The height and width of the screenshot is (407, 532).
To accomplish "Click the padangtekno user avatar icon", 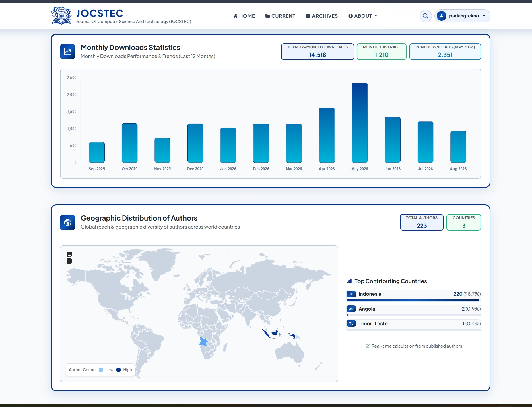I will (442, 16).
